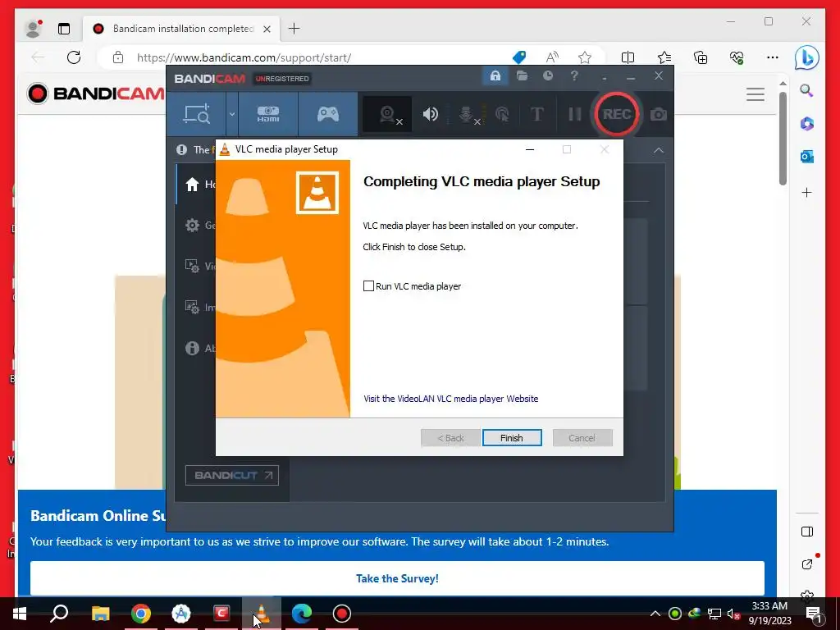
Task: Close the Bandicam installation completed tab
Action: click(267, 29)
